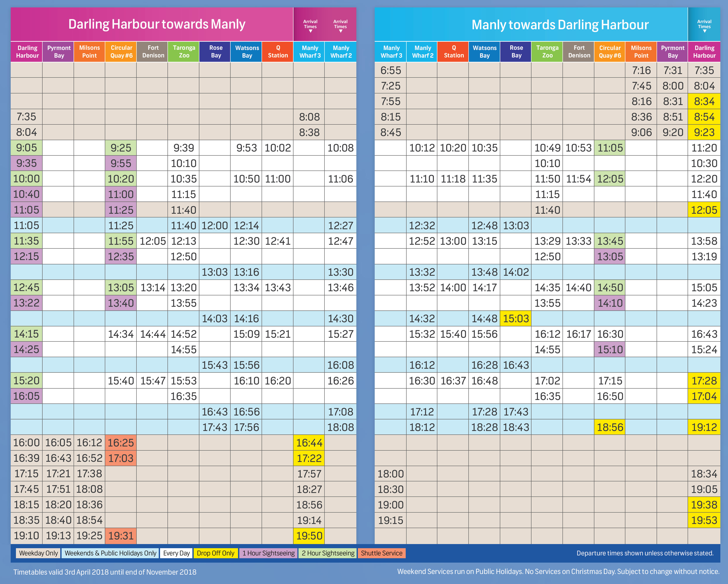This screenshot has width=728, height=584.
Task: Click the 10:02 Q Station time
Action: [278, 148]
